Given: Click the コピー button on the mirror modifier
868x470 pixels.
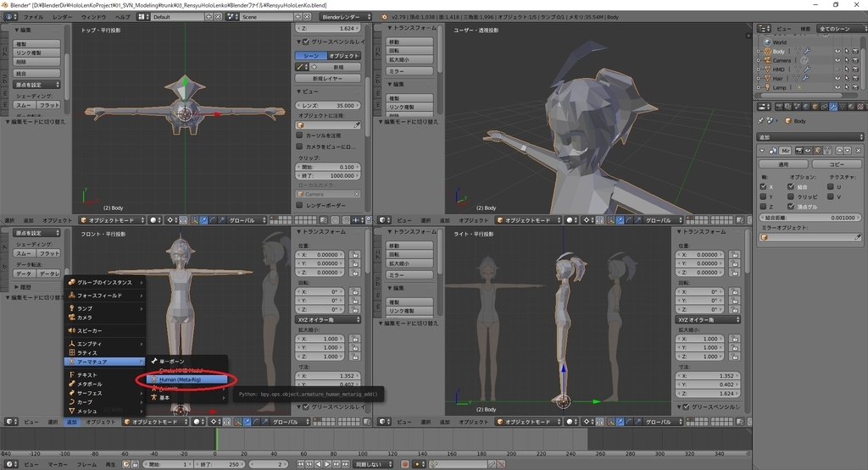Looking at the screenshot, I should pyautogui.click(x=837, y=164).
